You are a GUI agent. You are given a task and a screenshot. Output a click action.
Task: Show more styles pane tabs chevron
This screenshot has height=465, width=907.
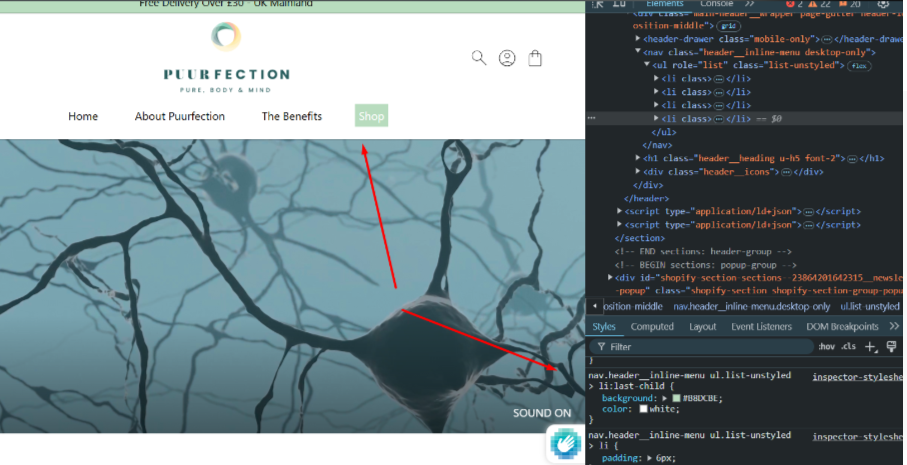[x=894, y=326]
